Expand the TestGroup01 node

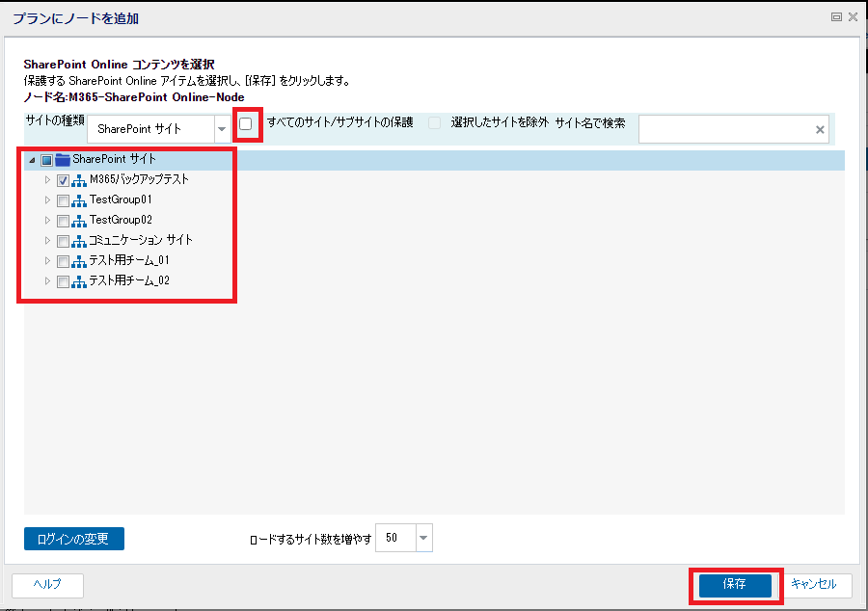pos(47,199)
